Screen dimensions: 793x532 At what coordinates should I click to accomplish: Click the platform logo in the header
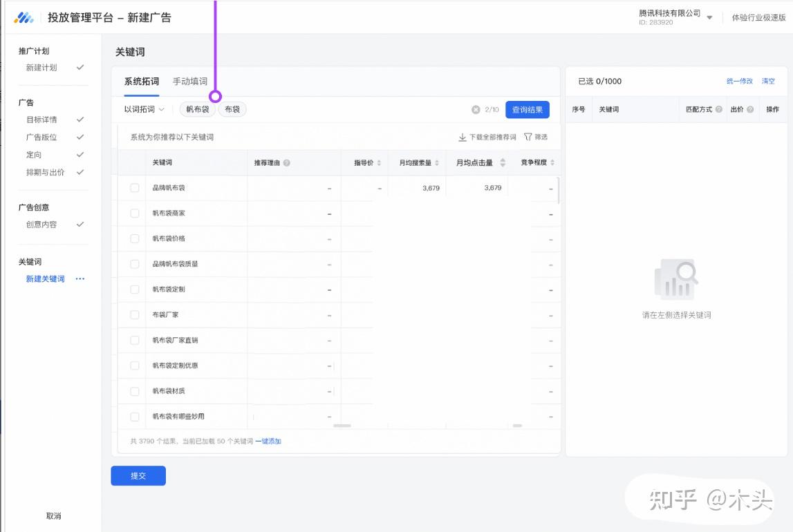[x=24, y=18]
